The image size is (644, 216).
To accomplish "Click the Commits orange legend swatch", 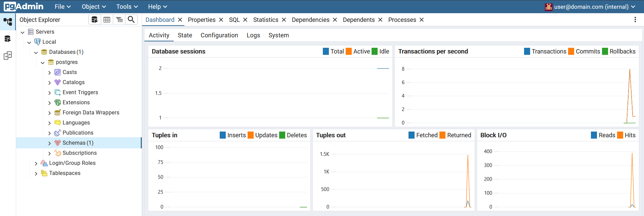I will click(571, 51).
